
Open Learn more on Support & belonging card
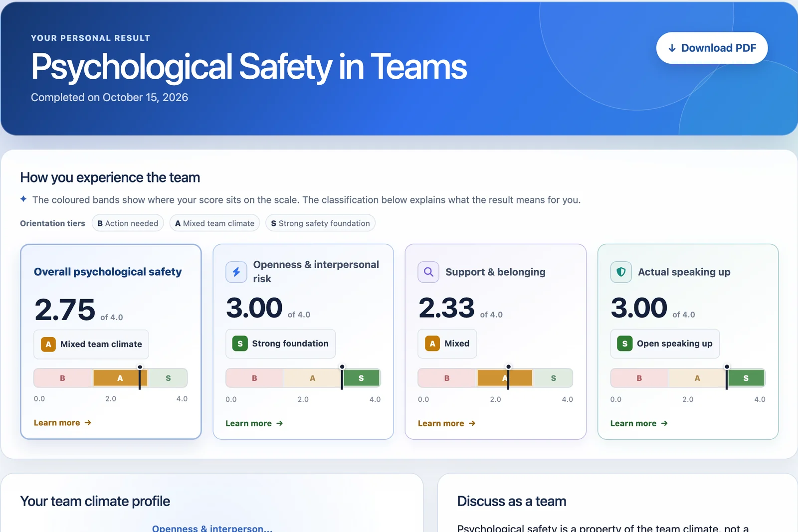pos(446,423)
